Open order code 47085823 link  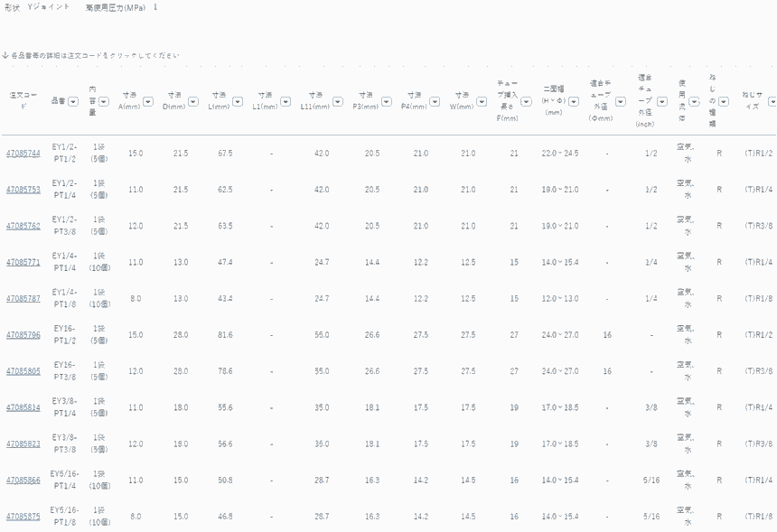pos(23,443)
